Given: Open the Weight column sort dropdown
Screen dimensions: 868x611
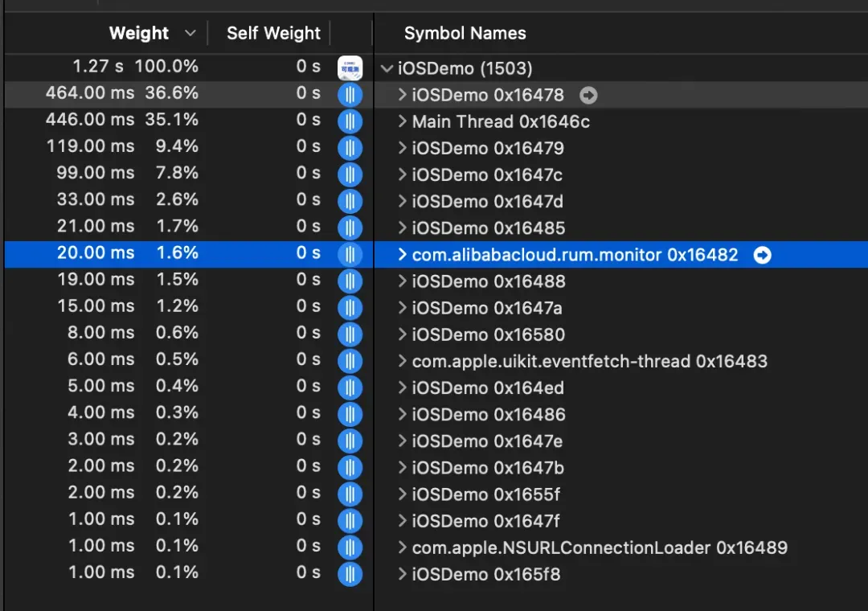Looking at the screenshot, I should point(190,34).
